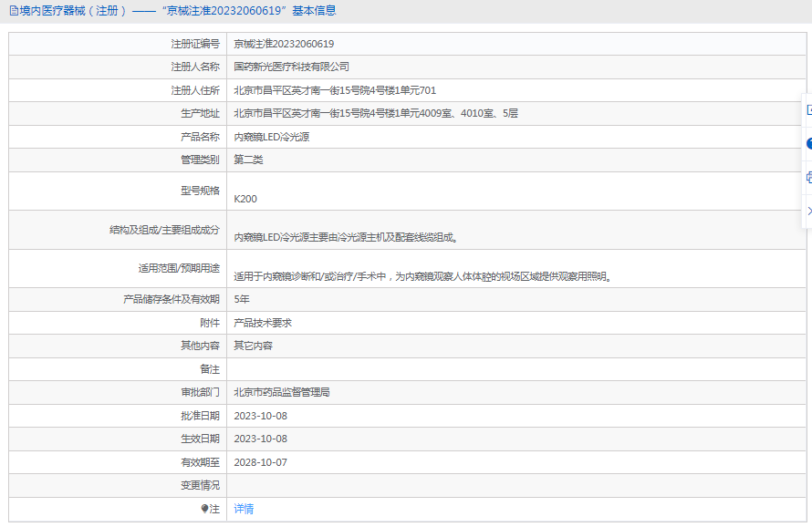
Task: Click the 附件 row label
Action: 210,323
